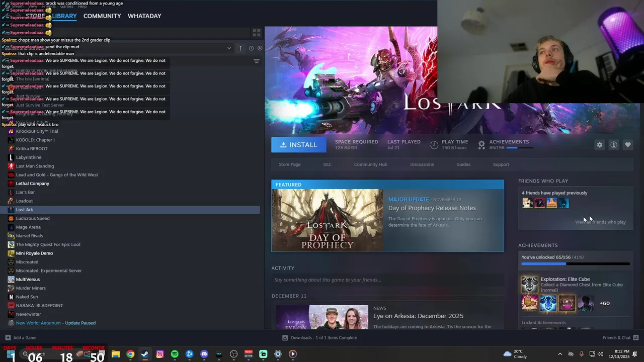Open the Community Hub tab
The width and height of the screenshot is (644, 362).
point(371,164)
